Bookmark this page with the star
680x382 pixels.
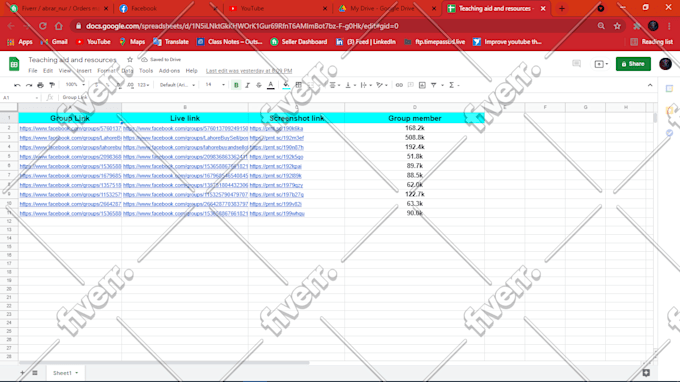pyautogui.click(x=617, y=26)
